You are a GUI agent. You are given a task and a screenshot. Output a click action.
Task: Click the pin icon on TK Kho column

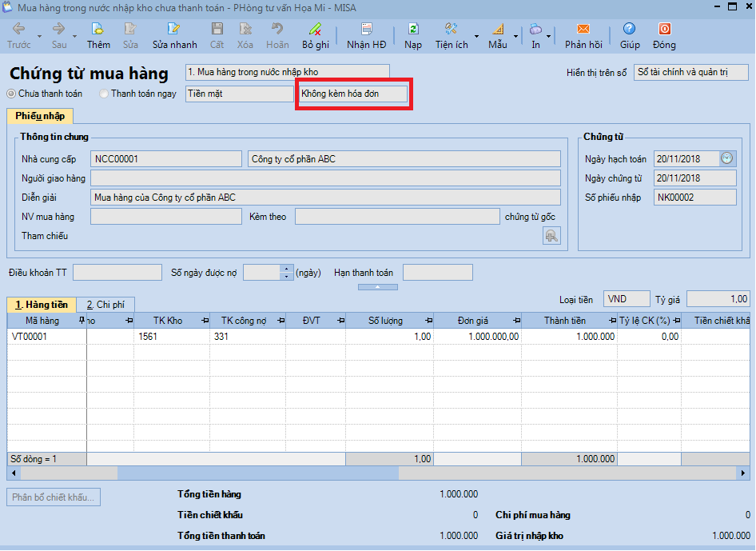tap(205, 321)
